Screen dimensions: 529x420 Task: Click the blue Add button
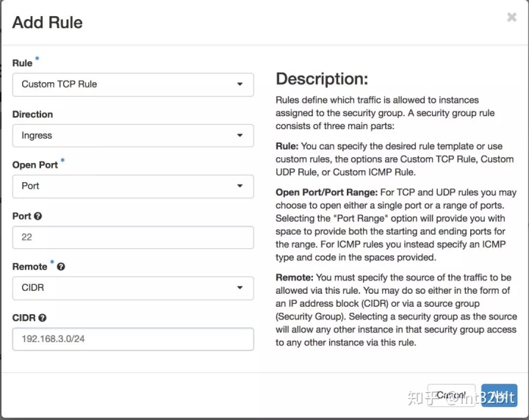[x=499, y=395]
